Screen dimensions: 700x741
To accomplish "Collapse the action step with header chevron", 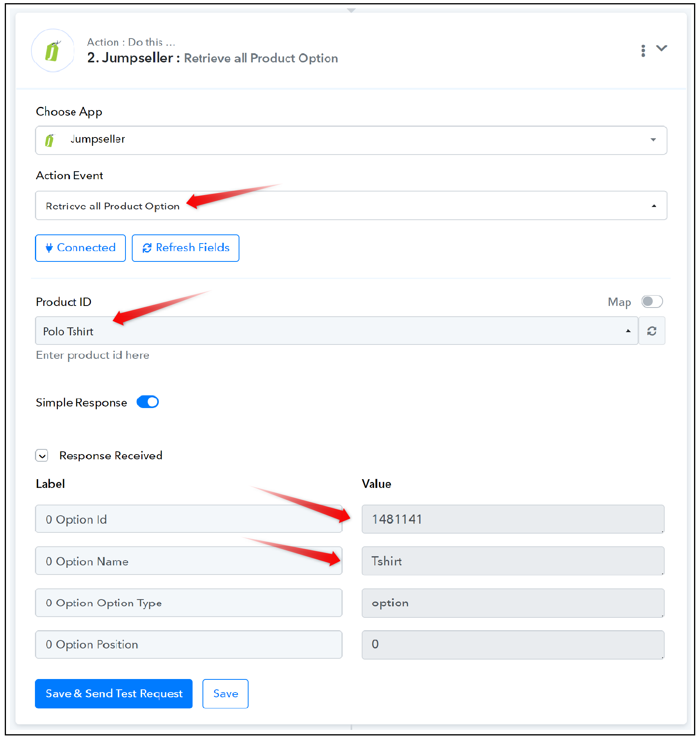I will 661,48.
